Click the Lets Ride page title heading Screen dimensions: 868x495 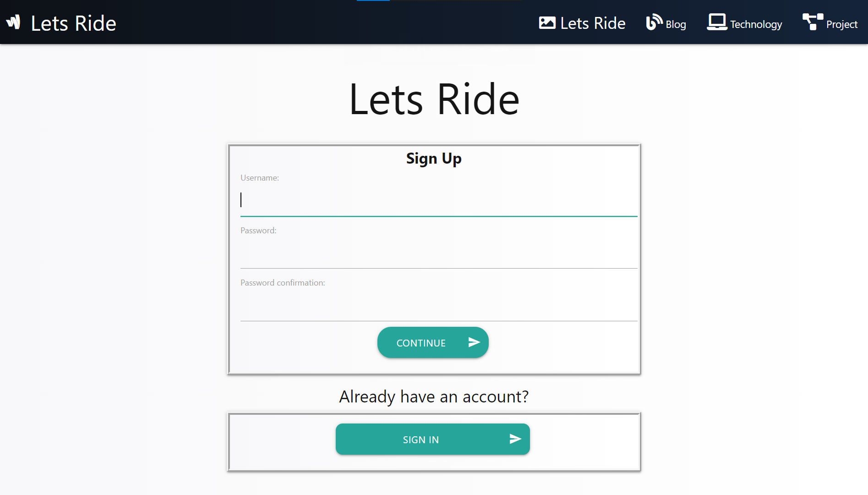tap(434, 98)
